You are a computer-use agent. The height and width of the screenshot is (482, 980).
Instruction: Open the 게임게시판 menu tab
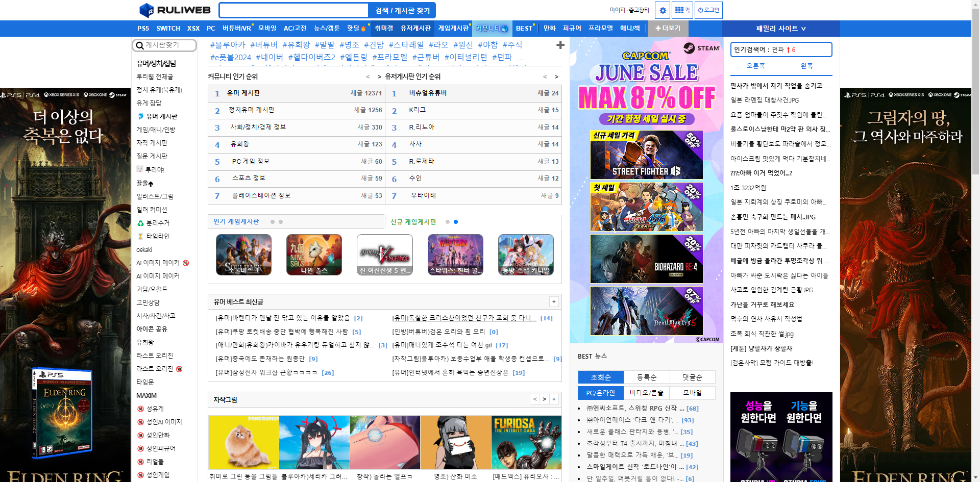(453, 29)
